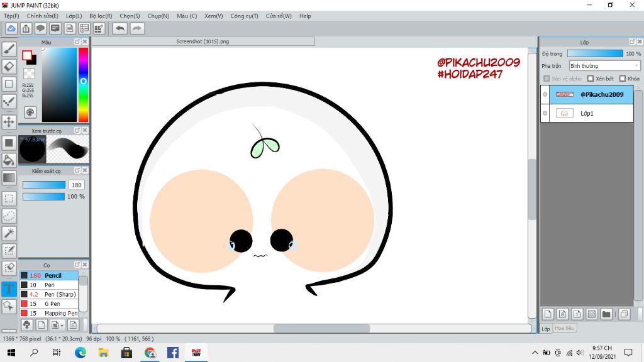Click the document page toolbar icon
The width and height of the screenshot is (644, 362).
coord(69,29)
